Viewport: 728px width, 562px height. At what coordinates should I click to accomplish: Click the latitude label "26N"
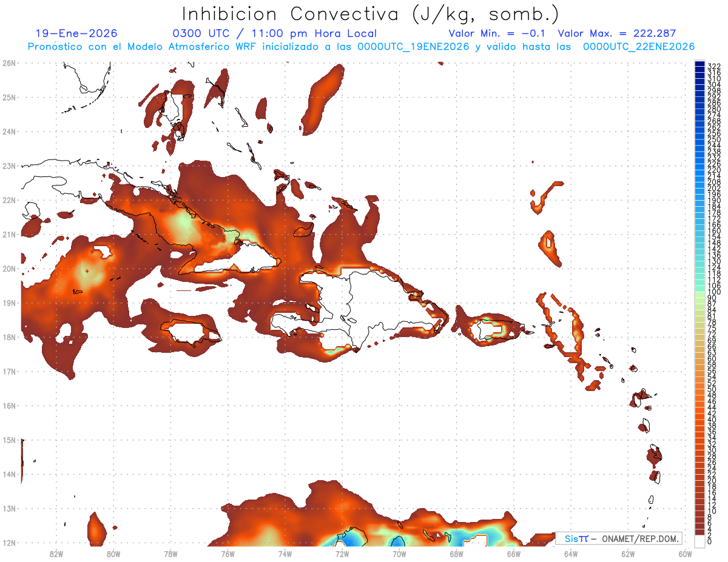pyautogui.click(x=8, y=63)
